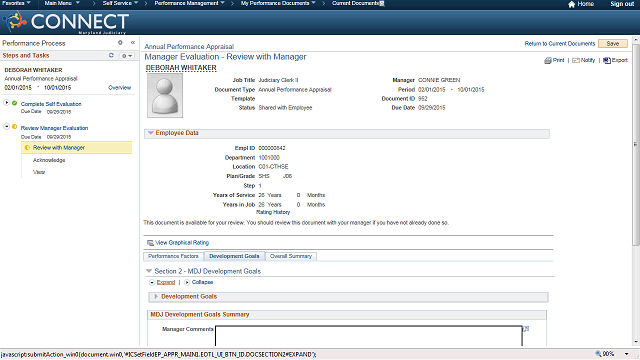The image size is (640, 360).
Task: Open the Manager Comments pop-out editor icon
Action: click(x=526, y=329)
